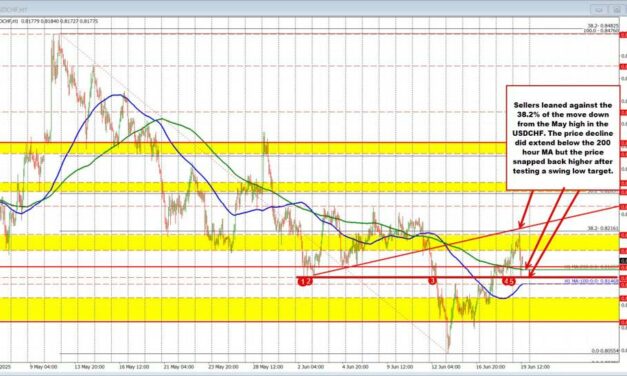Select the '100.0 - 0.84760' Fibonacci level label
The image size is (627, 376).
[x=602, y=30]
